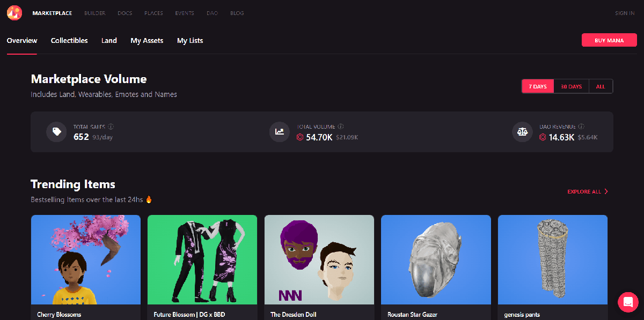Switch volume range to 30 DAYS
This screenshot has width=644, height=320.
pos(571,86)
